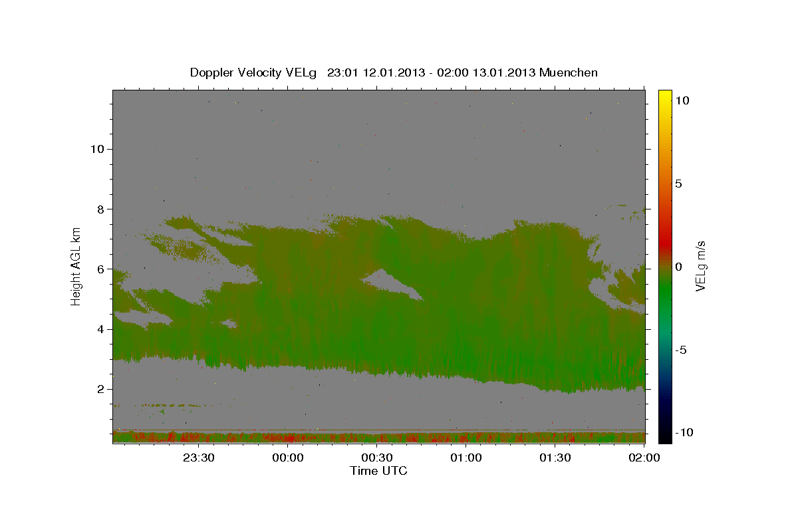Click the colorbar value label 0

[x=678, y=267]
